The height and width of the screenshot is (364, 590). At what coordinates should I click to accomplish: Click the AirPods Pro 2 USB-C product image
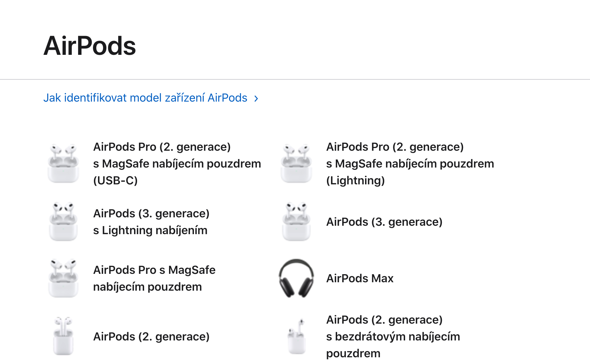point(63,163)
